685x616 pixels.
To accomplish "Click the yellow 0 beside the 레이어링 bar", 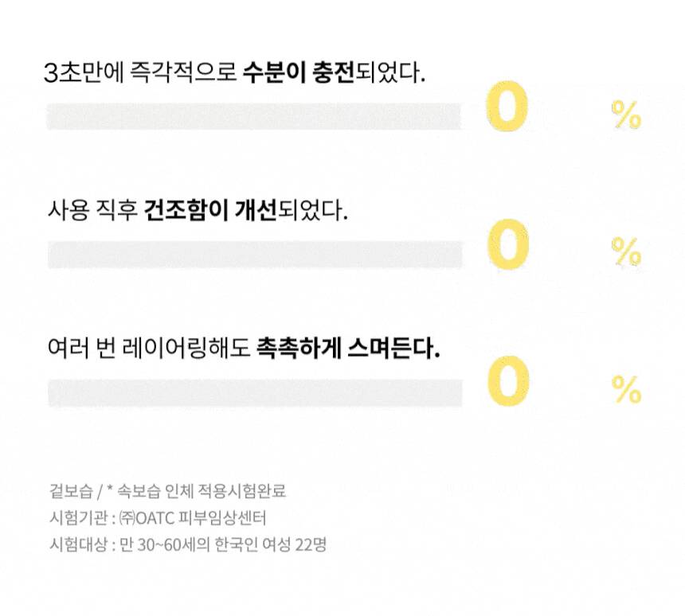I will (507, 380).
